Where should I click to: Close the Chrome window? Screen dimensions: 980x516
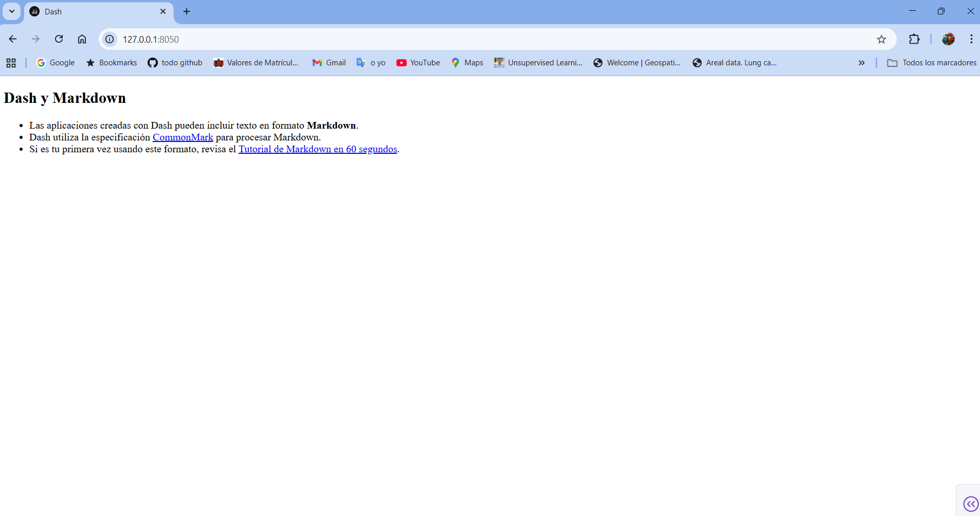click(970, 11)
